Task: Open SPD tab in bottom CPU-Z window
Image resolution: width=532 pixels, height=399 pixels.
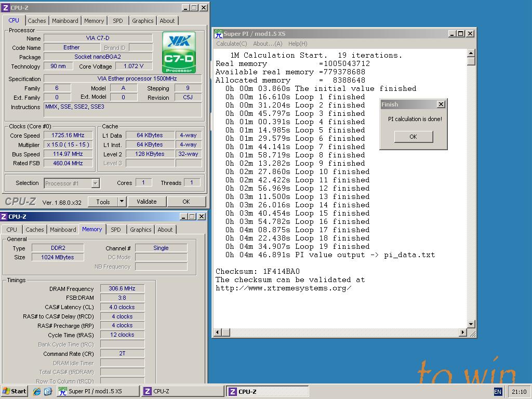Action: click(116, 230)
